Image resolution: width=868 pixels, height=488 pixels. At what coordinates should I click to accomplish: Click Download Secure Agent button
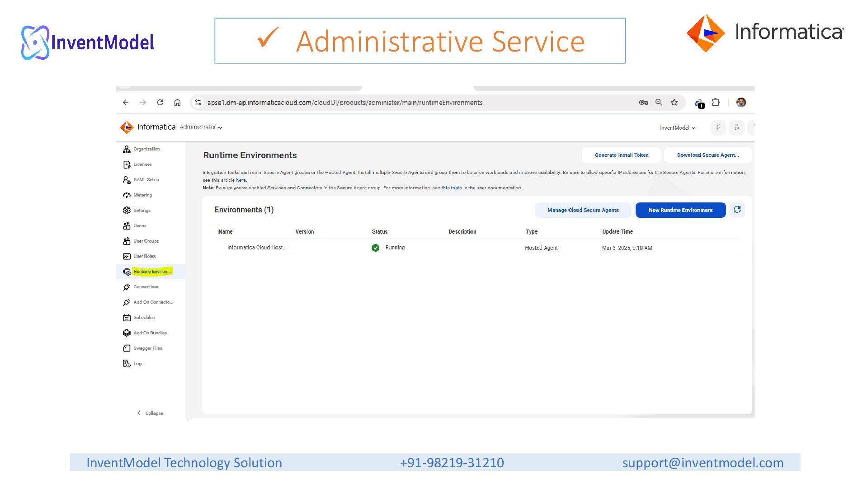708,155
